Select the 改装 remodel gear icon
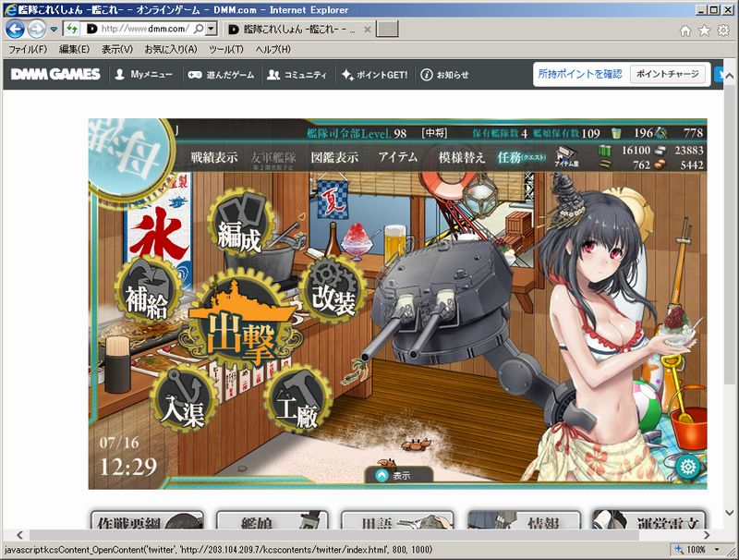The image size is (739, 560). 333,288
